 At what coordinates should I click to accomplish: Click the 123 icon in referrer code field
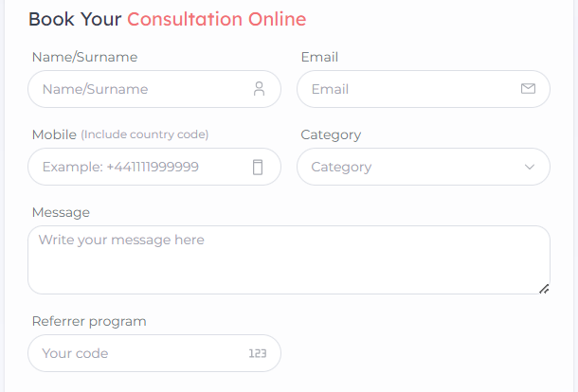pos(258,353)
